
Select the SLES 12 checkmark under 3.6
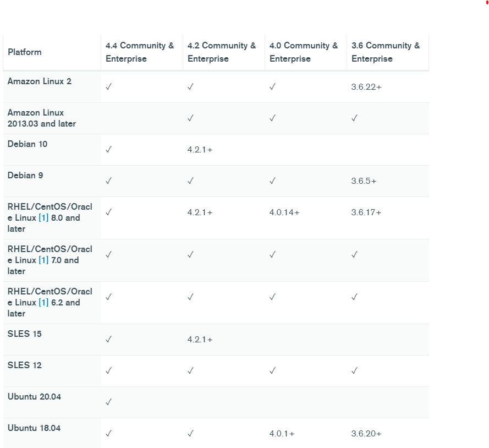(x=355, y=370)
